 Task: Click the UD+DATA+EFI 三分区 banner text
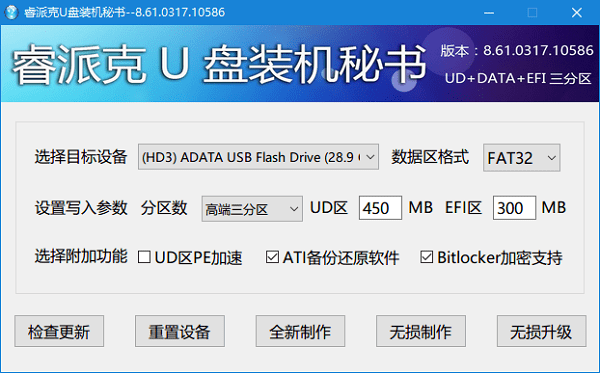coord(518,78)
